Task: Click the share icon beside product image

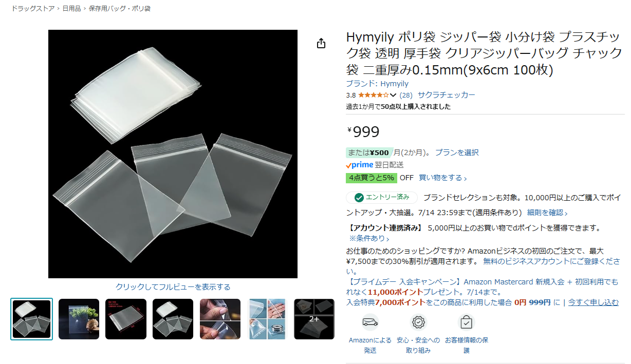Action: pyautogui.click(x=321, y=44)
